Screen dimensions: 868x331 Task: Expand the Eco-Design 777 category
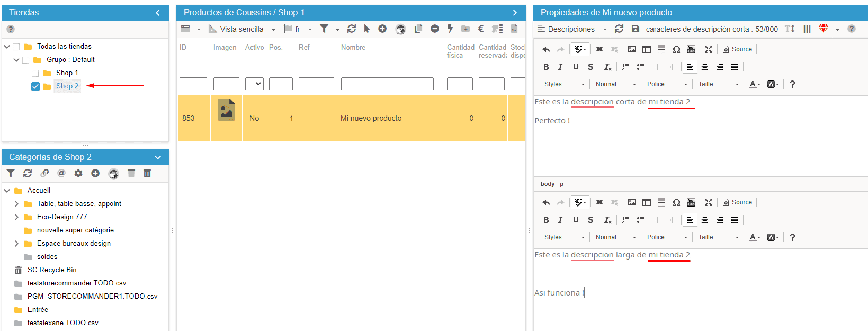click(16, 217)
